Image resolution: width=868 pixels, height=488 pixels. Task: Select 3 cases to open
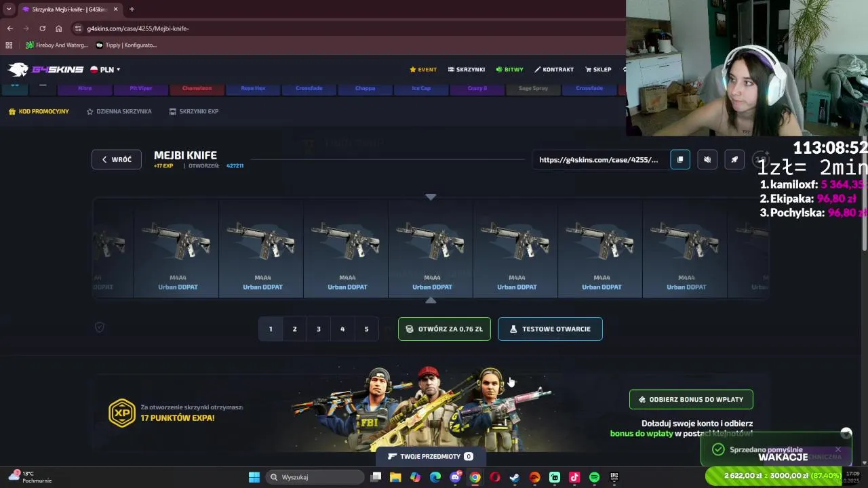point(318,329)
